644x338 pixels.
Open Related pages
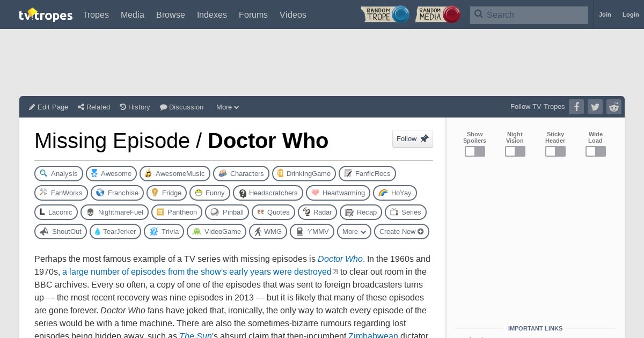pyautogui.click(x=94, y=107)
